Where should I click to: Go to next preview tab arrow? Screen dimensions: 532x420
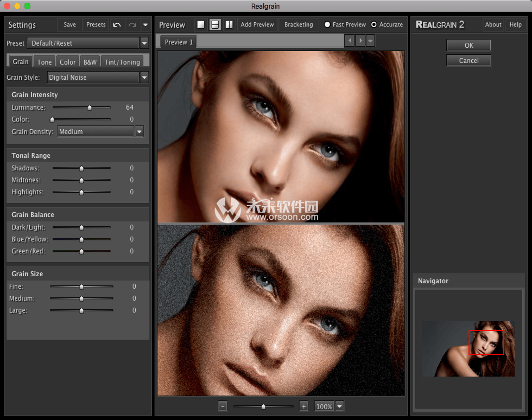pos(360,41)
